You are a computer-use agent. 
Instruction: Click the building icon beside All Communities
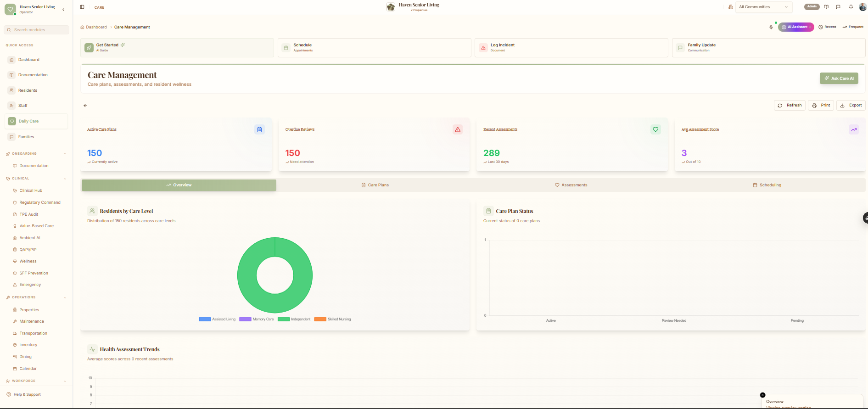[731, 7]
